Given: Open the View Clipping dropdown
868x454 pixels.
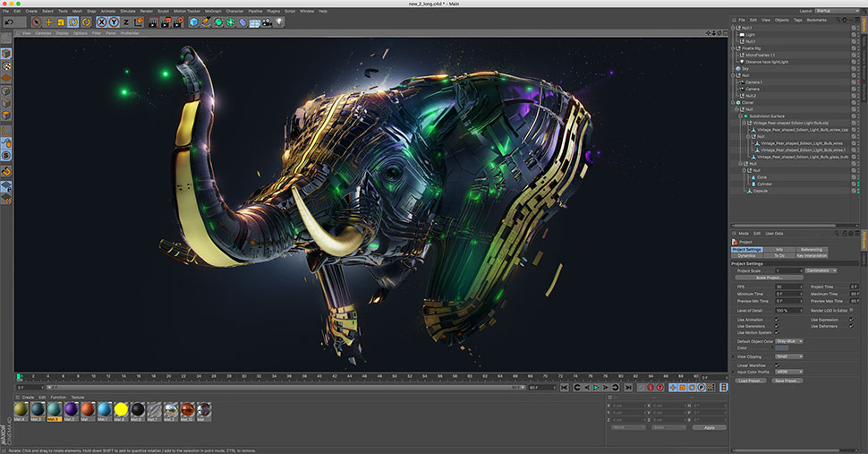Looking at the screenshot, I should [788, 356].
